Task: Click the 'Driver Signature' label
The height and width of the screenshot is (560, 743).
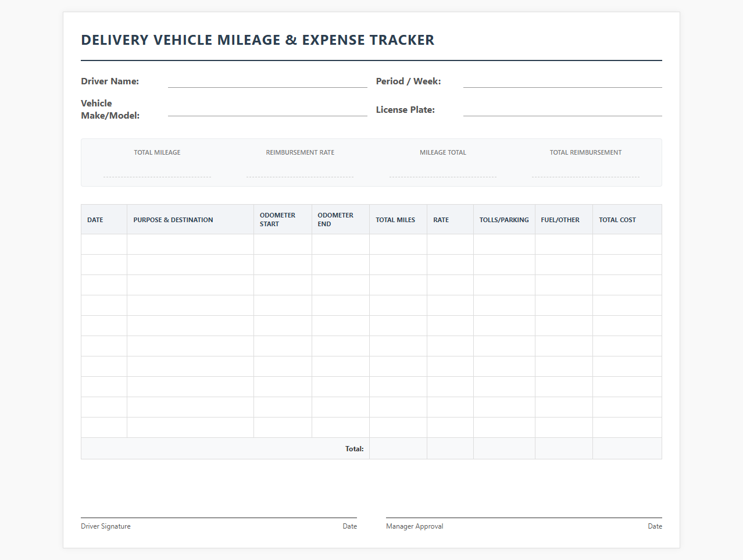Action: point(106,526)
